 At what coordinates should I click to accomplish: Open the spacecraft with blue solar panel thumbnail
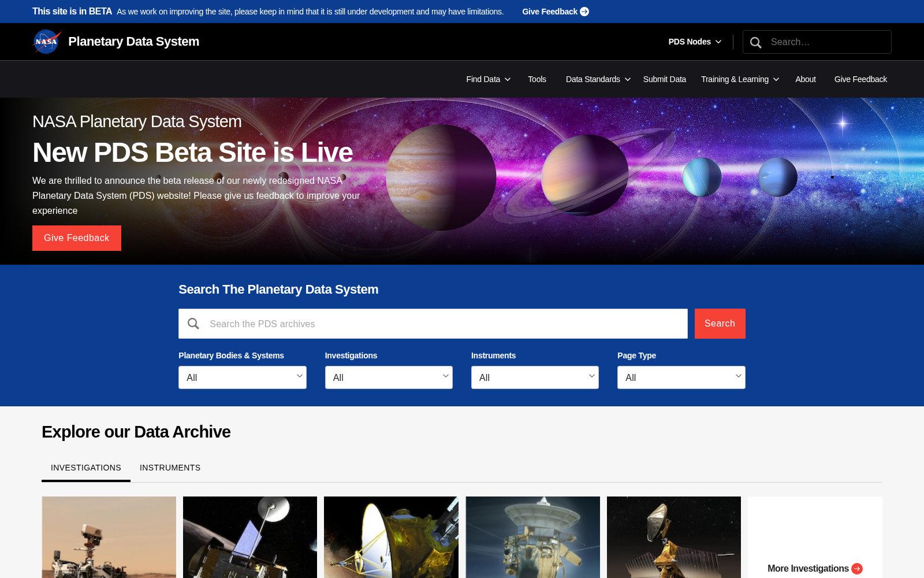250,538
